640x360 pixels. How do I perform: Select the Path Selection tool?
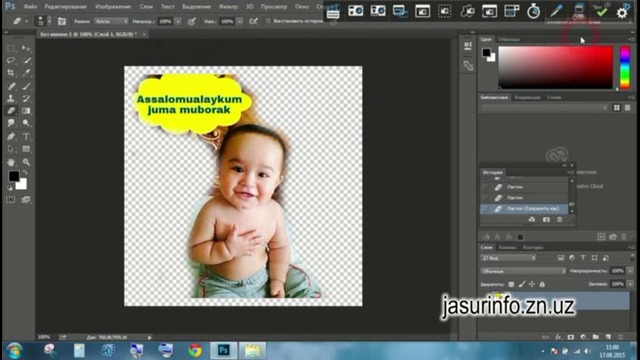tap(11, 149)
